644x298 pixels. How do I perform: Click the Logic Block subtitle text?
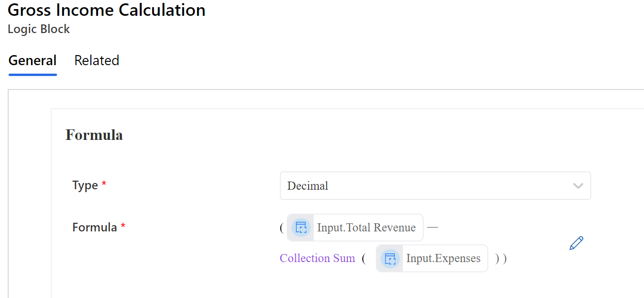pyautogui.click(x=39, y=29)
